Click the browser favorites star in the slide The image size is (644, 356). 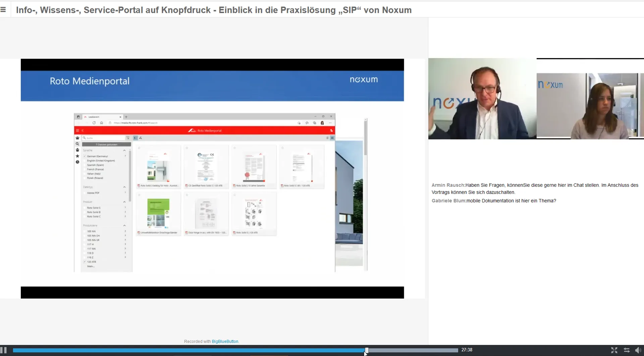point(307,123)
